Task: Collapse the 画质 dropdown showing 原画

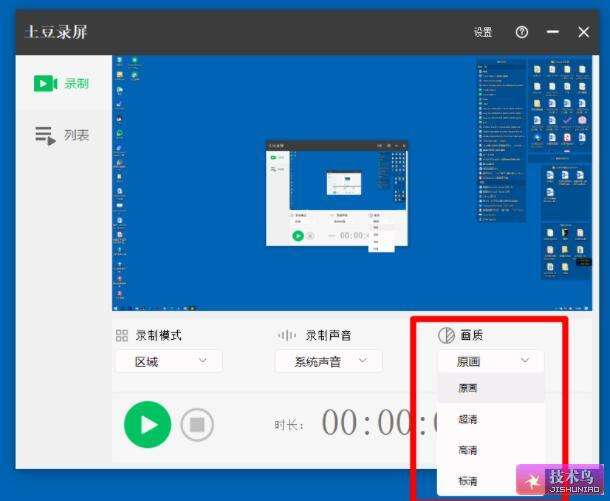Action: coord(491,361)
